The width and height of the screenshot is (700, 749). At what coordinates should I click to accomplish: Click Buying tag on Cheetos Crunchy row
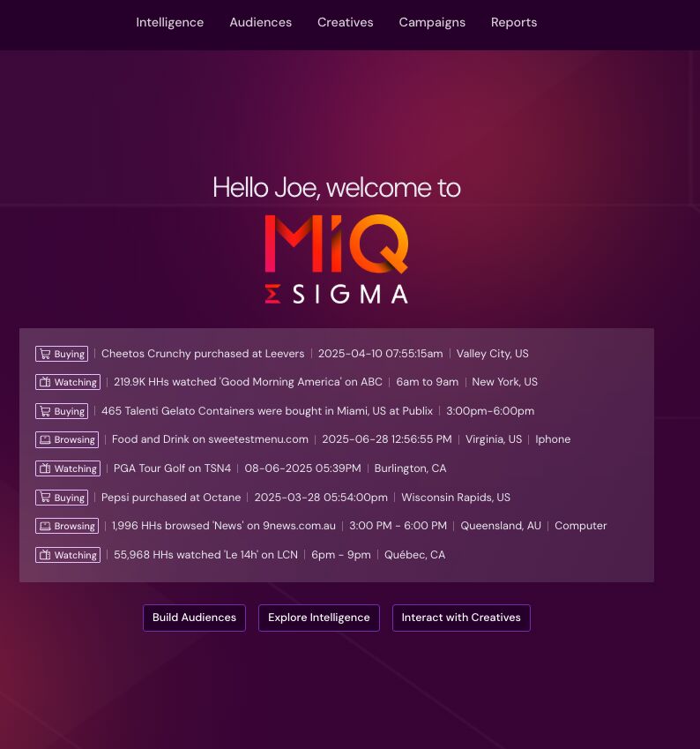coord(62,354)
